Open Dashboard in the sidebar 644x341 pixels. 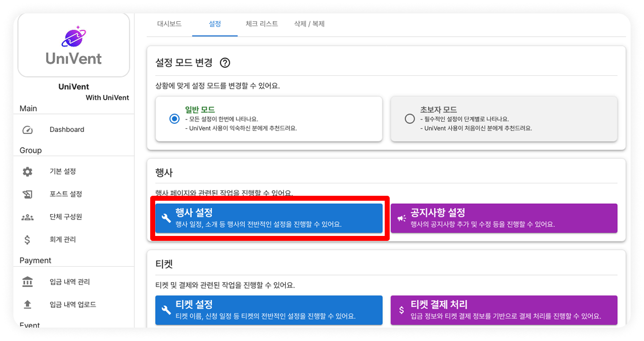pos(74,130)
